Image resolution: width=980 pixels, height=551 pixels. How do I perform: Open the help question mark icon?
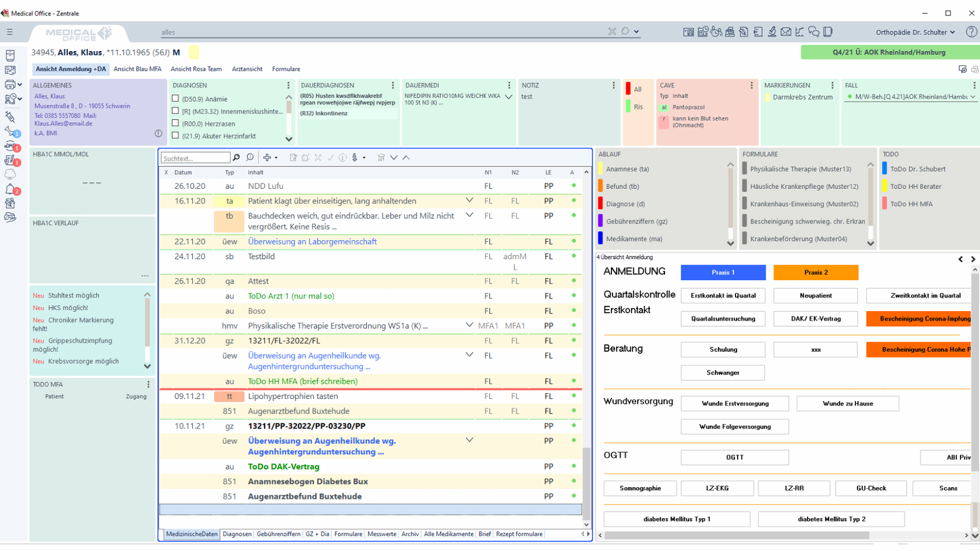point(971,32)
